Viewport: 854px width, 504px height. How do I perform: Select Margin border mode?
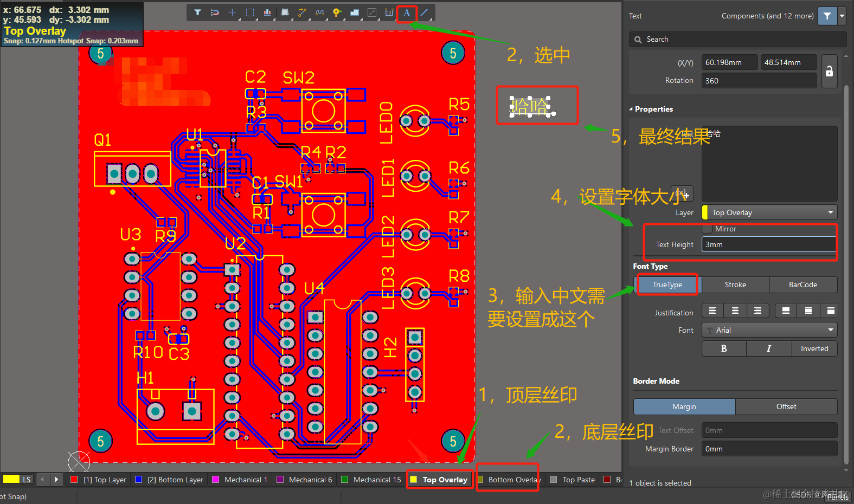coord(684,406)
